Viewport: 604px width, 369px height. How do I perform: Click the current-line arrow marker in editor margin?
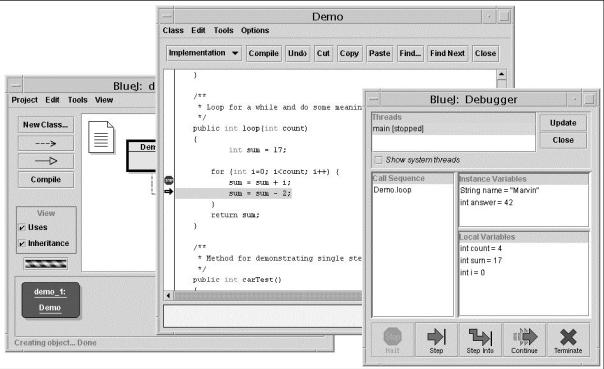[x=169, y=191]
